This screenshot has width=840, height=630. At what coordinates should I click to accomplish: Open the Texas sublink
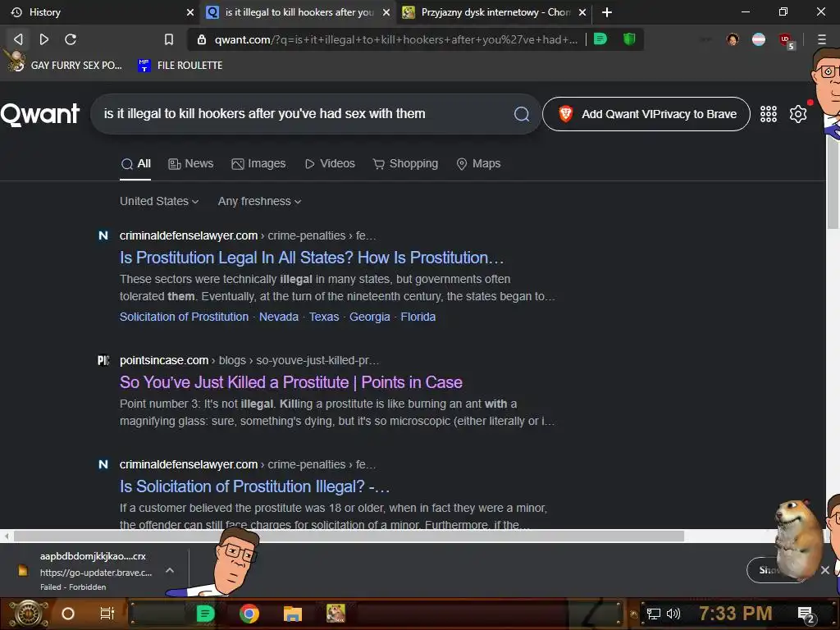(x=323, y=317)
